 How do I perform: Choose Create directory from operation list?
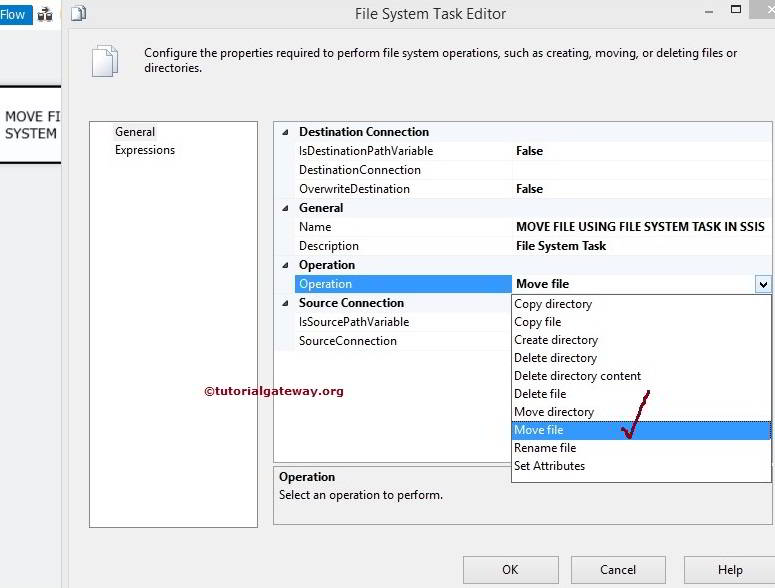[641, 340]
